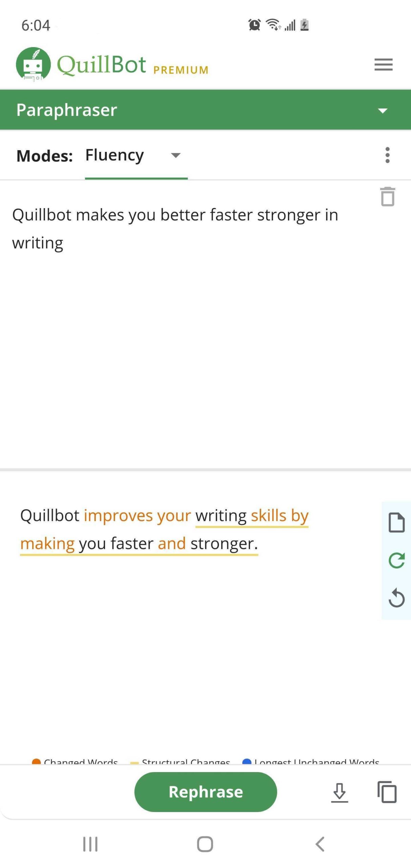Tap the Changed Words orange legend dot
This screenshot has height=868, width=411.
(36, 762)
